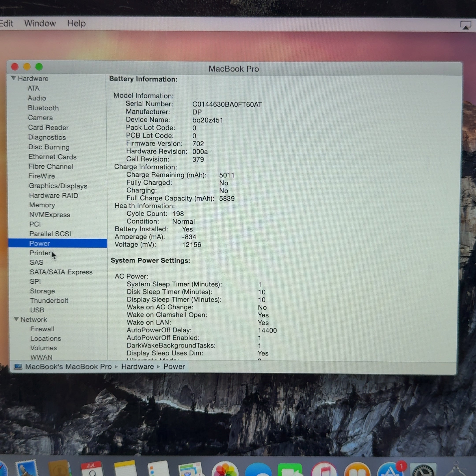Select Fibre Channel in the sidebar
This screenshot has height=476, width=476.
coord(51,167)
